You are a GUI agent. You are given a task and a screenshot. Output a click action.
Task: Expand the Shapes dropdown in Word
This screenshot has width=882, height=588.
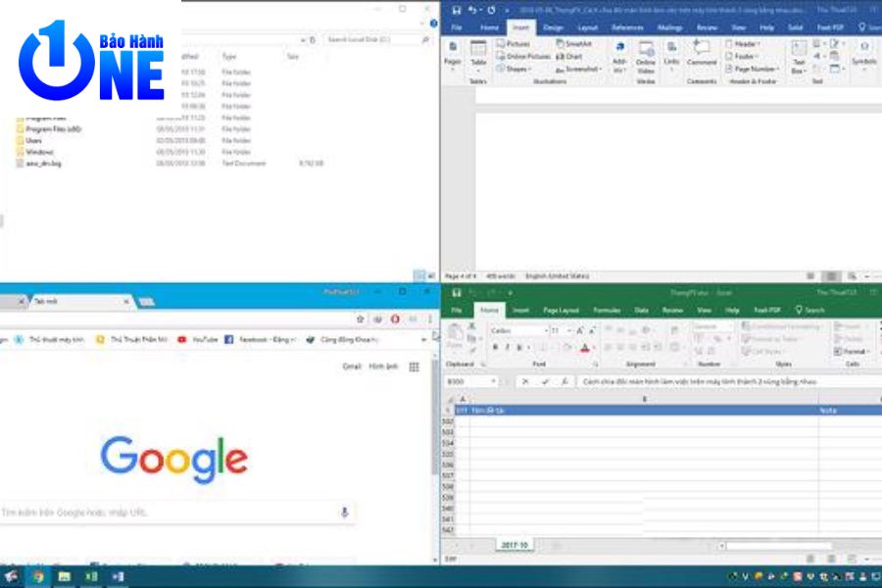[517, 70]
